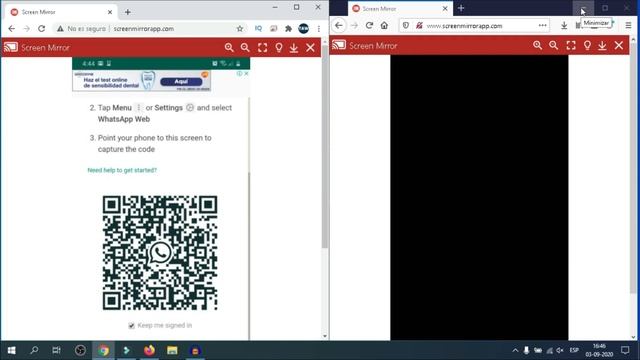Click ESP language indicator in tray
The height and width of the screenshot is (360, 640).
(x=574, y=350)
